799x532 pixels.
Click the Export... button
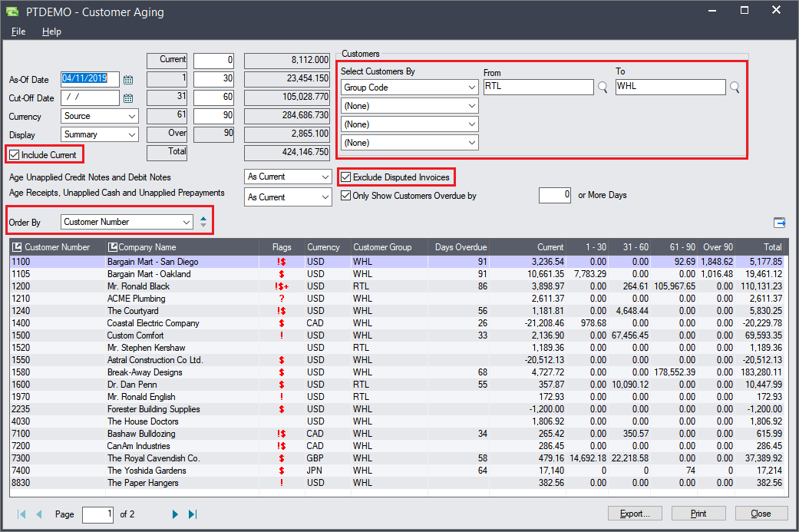(635, 514)
